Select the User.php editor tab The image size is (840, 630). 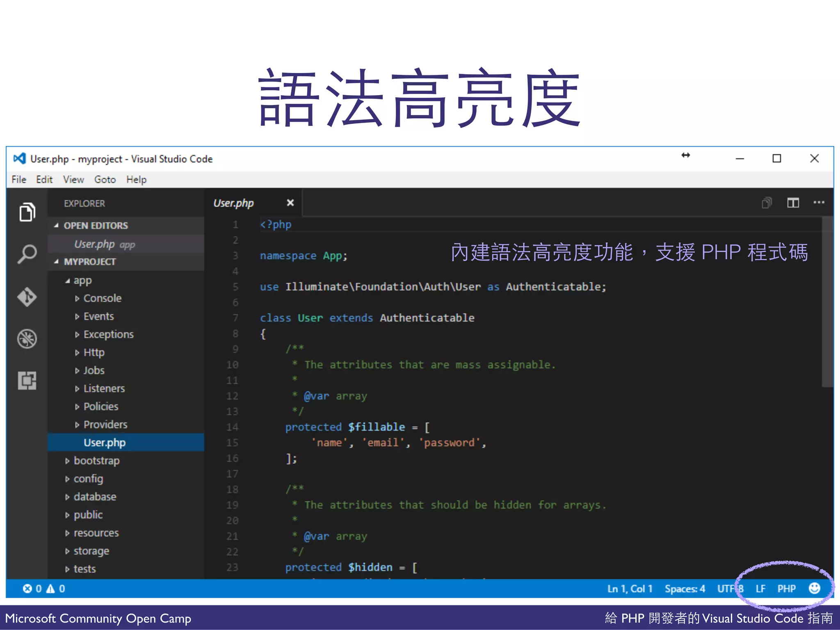point(233,203)
